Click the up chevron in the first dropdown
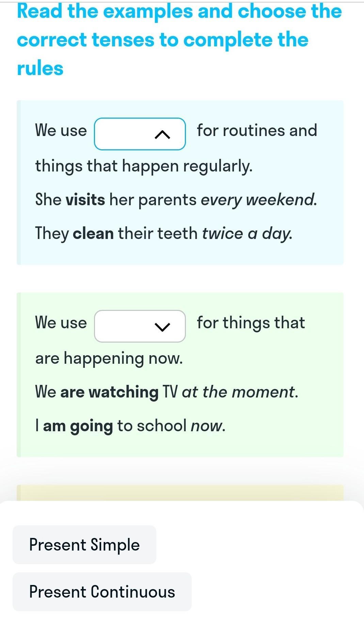This screenshot has height=631, width=364. click(162, 135)
